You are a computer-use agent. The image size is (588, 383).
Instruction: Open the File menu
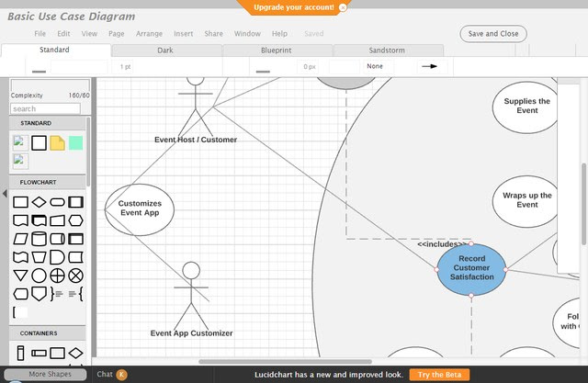40,34
